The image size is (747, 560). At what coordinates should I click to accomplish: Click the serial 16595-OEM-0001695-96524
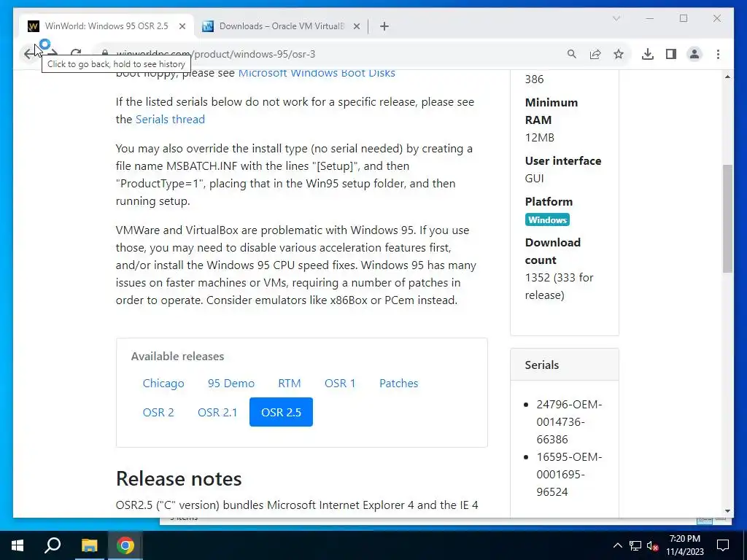pos(569,474)
